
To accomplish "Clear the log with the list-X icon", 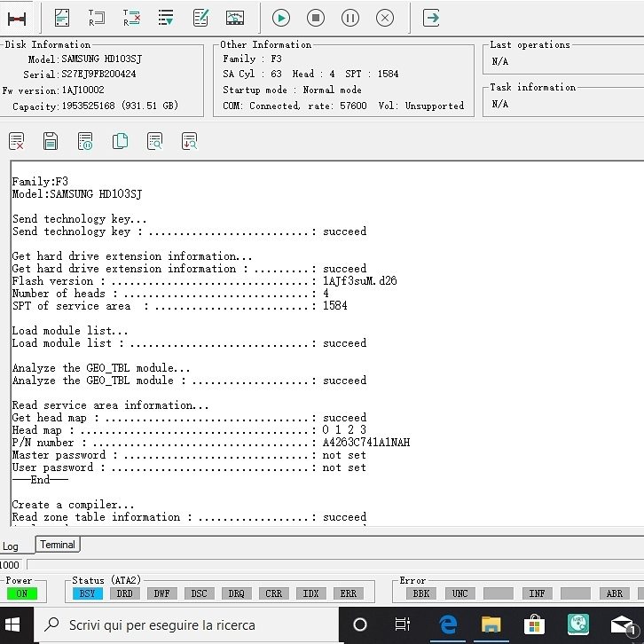I will (17, 141).
